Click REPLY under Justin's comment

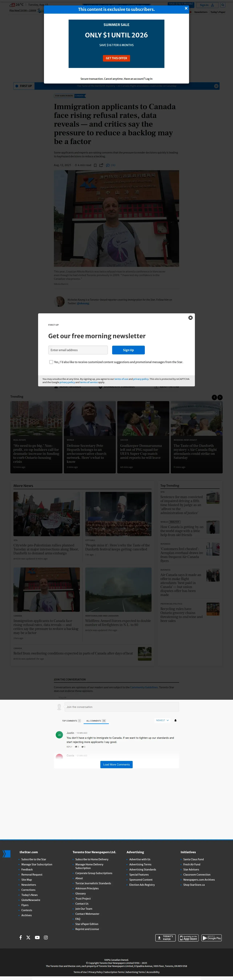[69, 747]
